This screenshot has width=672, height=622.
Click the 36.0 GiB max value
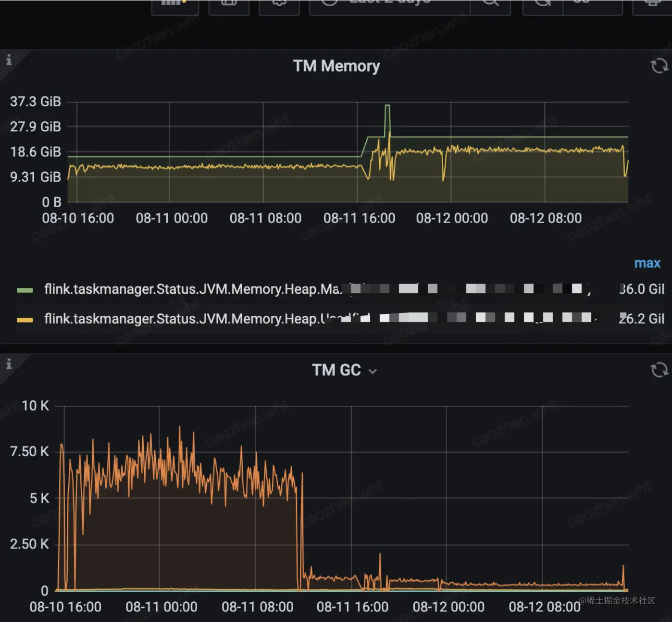point(642,289)
